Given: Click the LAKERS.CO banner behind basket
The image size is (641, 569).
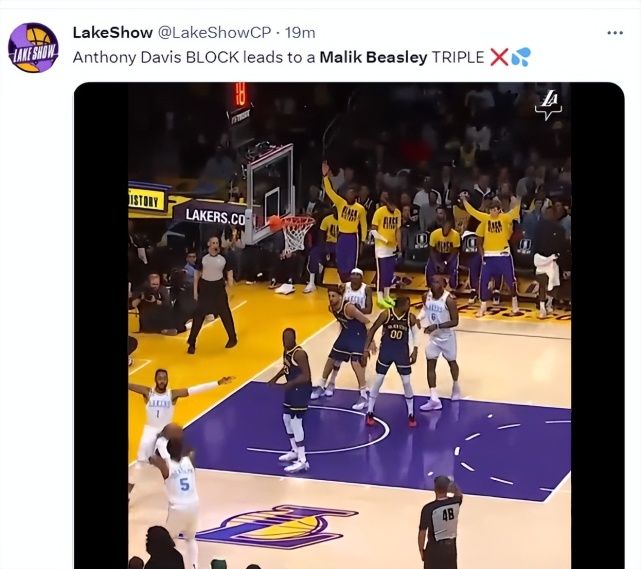Looking at the screenshot, I should point(213,216).
